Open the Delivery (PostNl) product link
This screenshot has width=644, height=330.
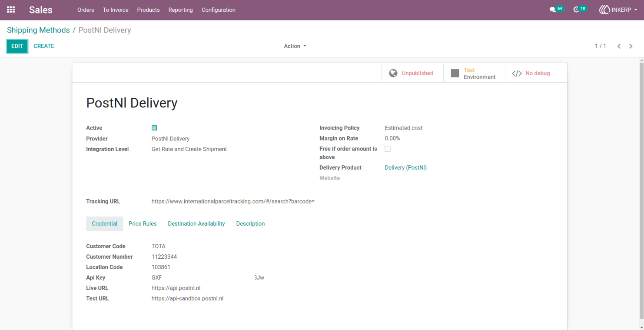(406, 167)
